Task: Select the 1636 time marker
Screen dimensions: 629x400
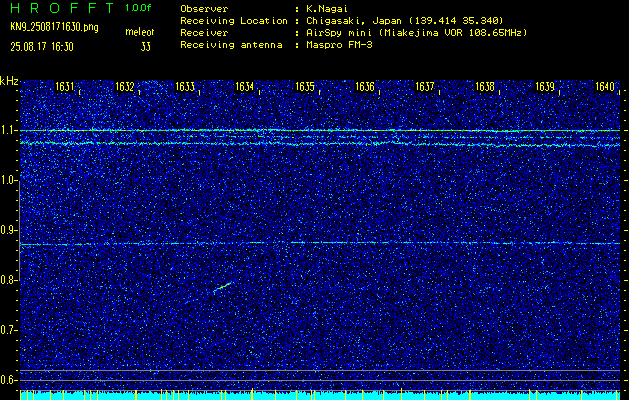Action: tap(365, 87)
